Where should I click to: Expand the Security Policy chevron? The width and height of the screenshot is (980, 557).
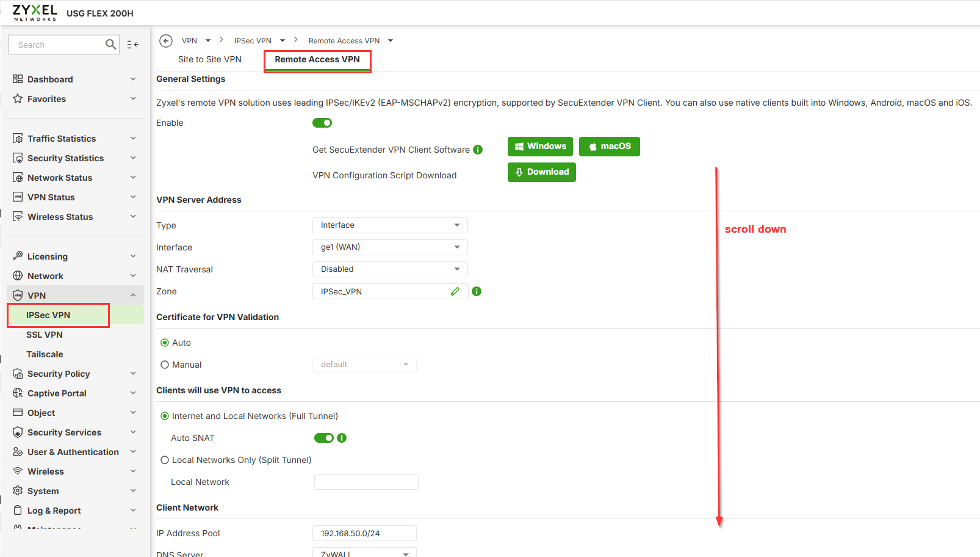pos(133,374)
